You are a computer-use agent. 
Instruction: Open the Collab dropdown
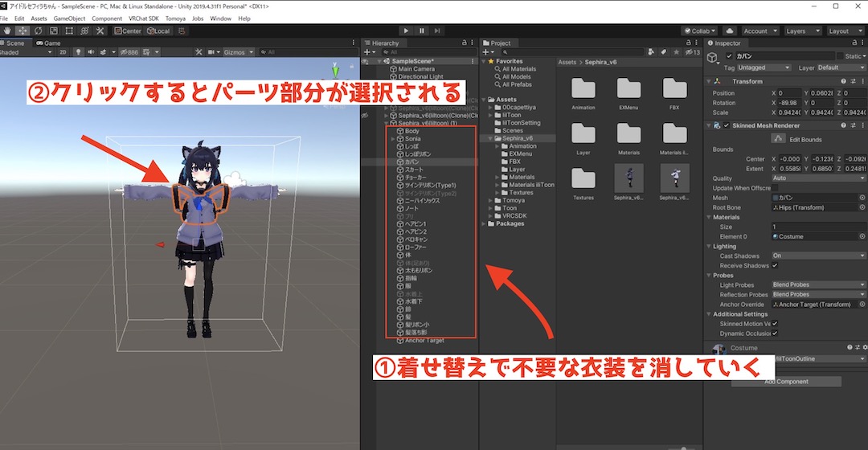(x=700, y=31)
